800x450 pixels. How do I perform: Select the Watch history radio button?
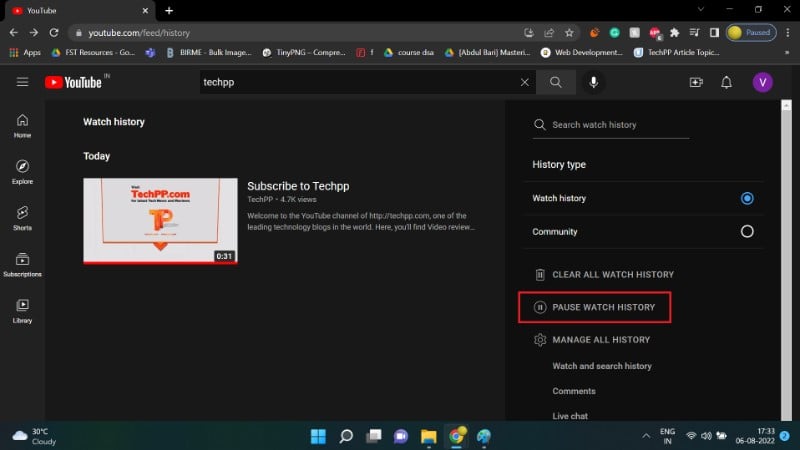[x=747, y=198]
